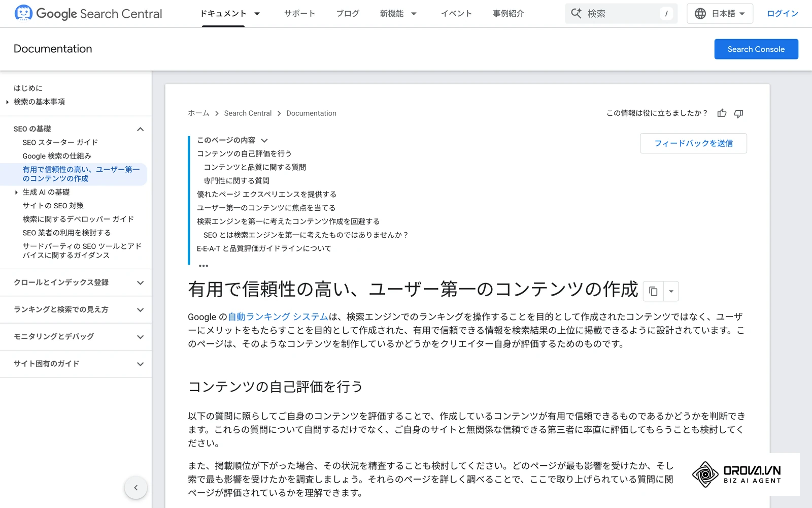The width and height of the screenshot is (812, 508).
Task: Click the search magnifier icon
Action: pos(576,13)
